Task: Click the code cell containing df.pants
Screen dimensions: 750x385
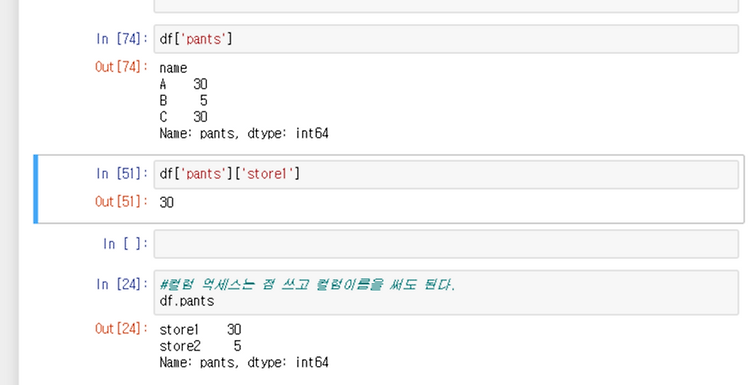Action: pos(446,293)
